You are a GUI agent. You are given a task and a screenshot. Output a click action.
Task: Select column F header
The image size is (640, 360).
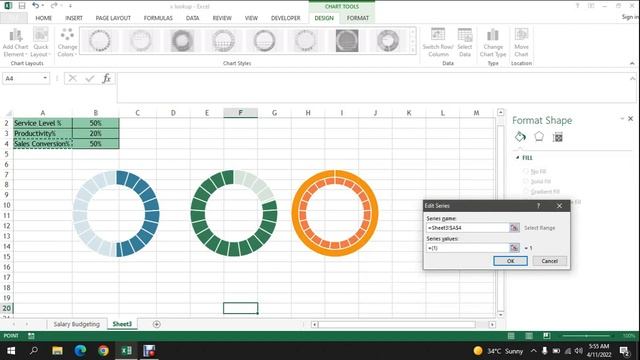tap(240, 113)
